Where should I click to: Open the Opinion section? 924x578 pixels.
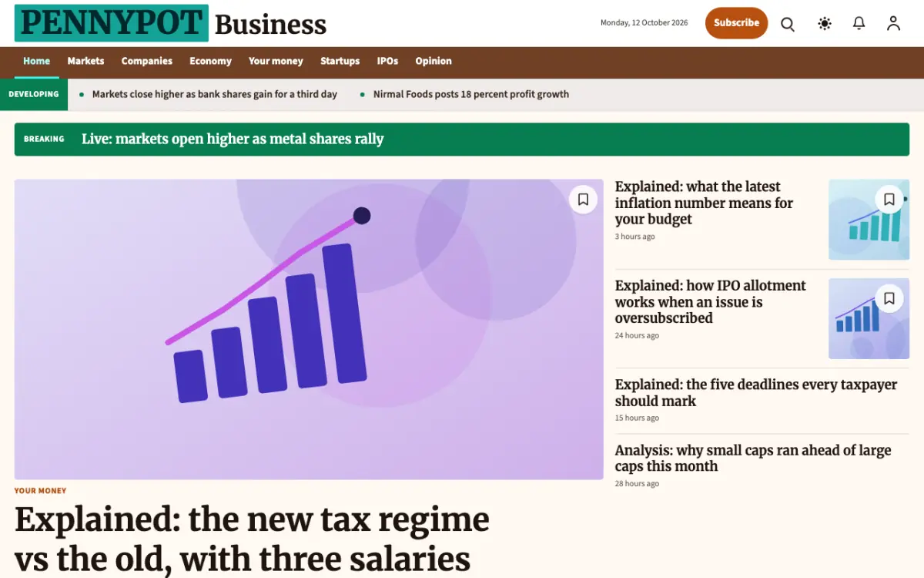coord(434,61)
